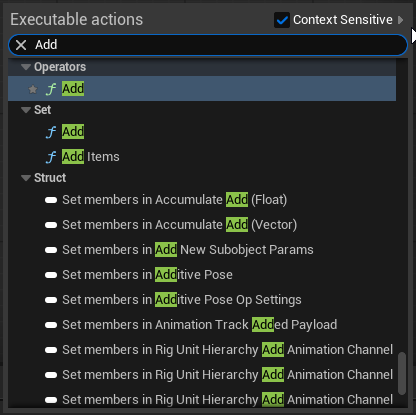Click the pin icon of Accumulate Add (Float)
Viewport: 416px width, 415px height.
point(51,200)
